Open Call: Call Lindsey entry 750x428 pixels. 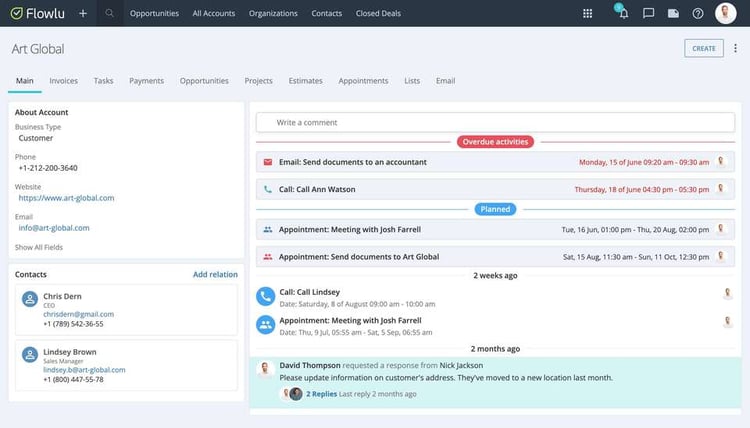[309, 292]
